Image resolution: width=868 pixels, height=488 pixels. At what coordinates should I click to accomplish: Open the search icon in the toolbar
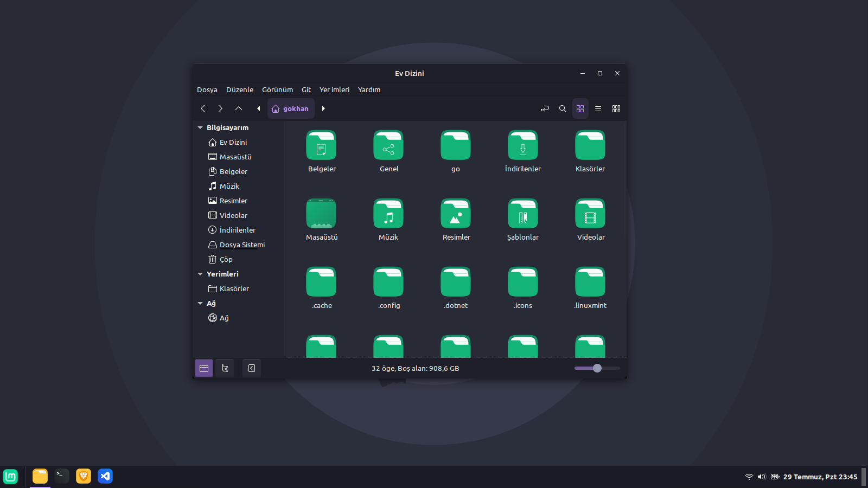pos(563,108)
